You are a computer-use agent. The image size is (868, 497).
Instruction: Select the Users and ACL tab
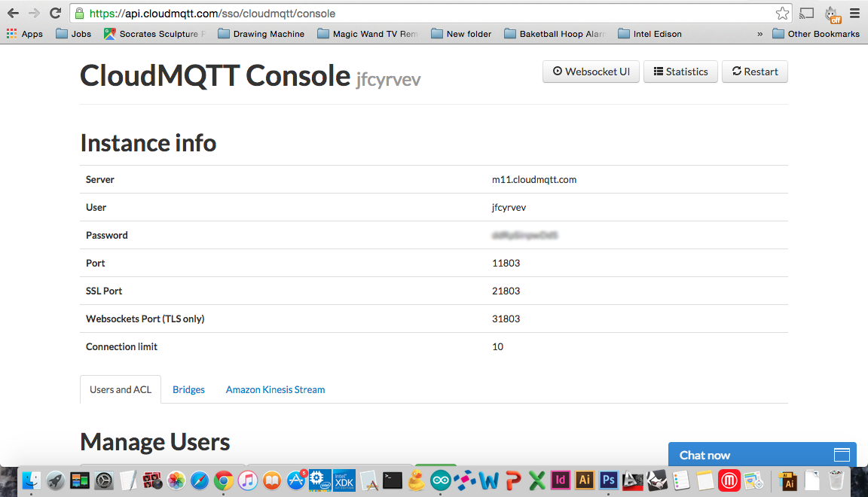(x=121, y=389)
